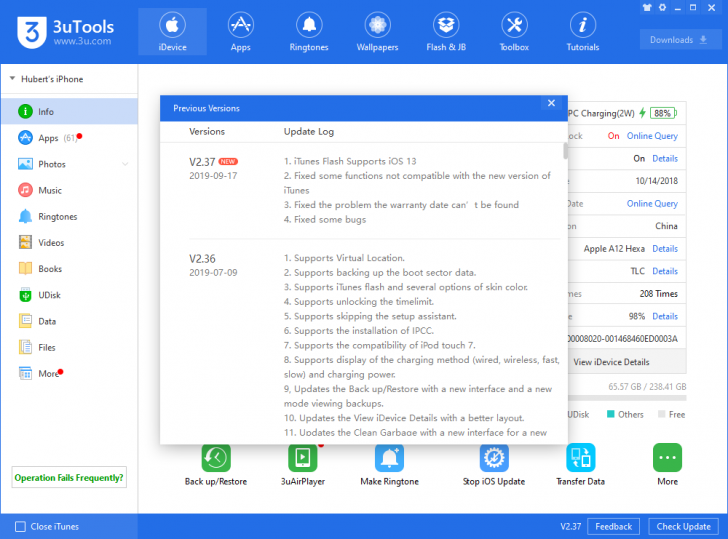
Task: Launch 3uAirPlayer
Action: tap(303, 466)
